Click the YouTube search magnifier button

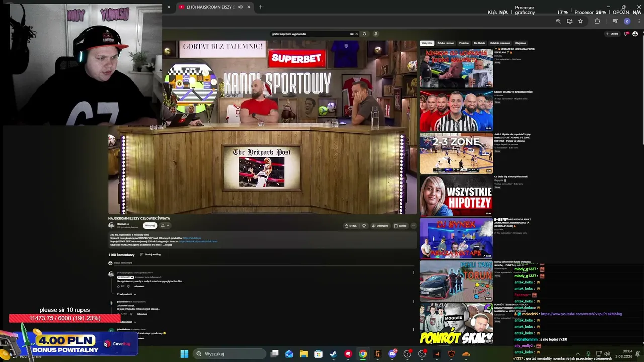[x=364, y=34]
